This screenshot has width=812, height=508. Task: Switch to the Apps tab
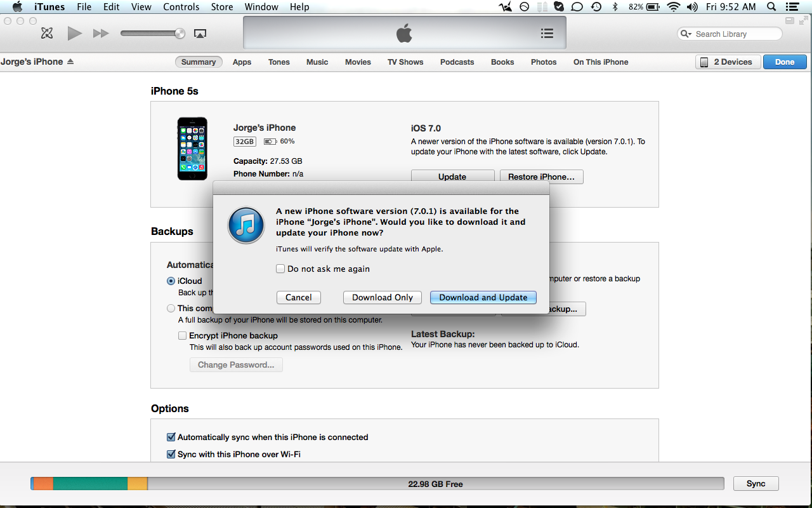[x=242, y=62]
